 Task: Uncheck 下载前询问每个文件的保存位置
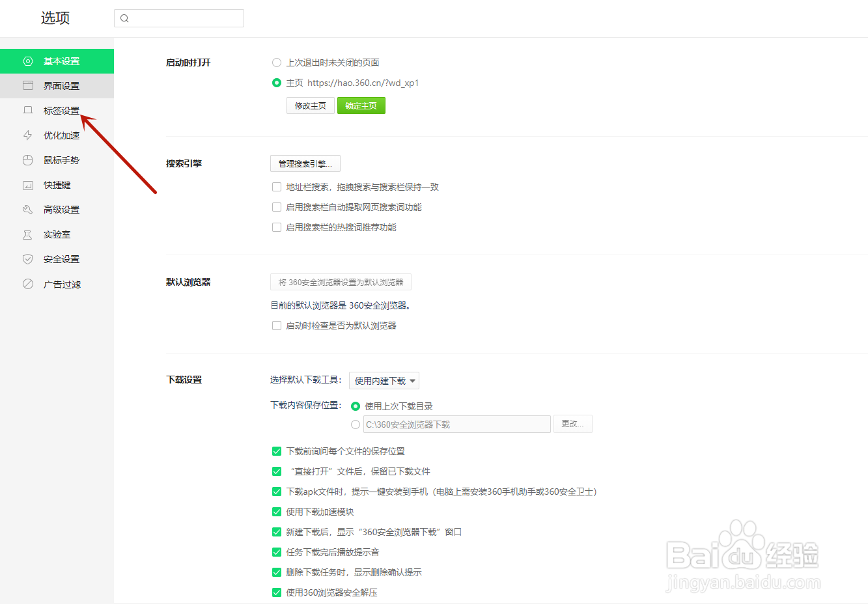(277, 451)
